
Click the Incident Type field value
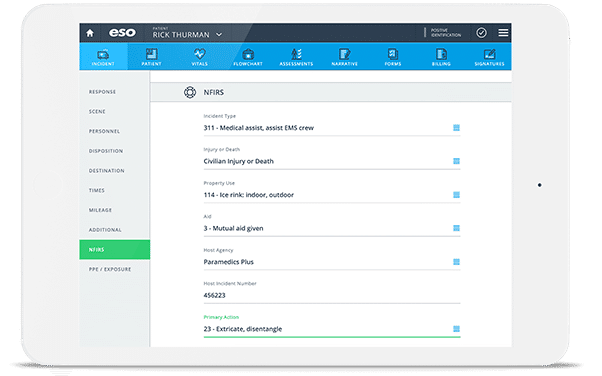259,128
